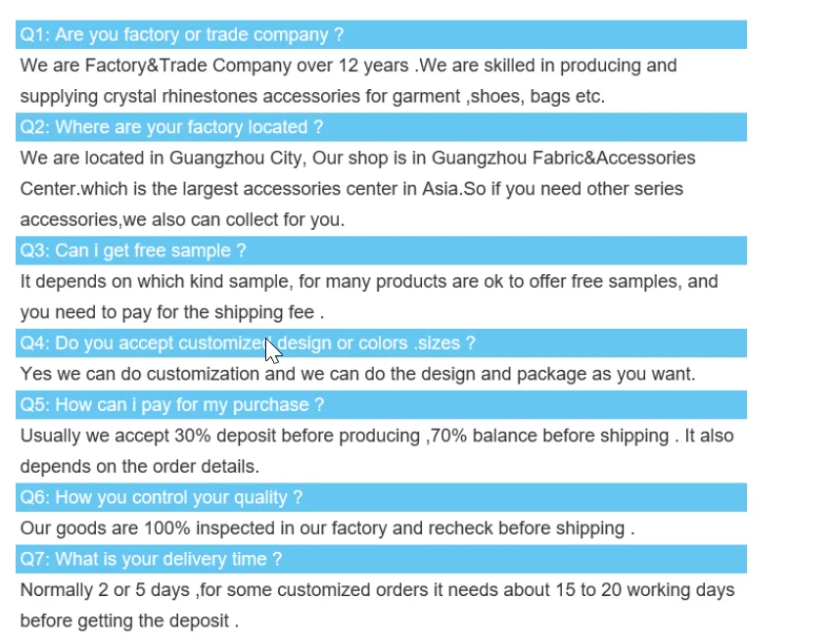Click the 'We are located in Guangzhou City' line

coord(357,158)
